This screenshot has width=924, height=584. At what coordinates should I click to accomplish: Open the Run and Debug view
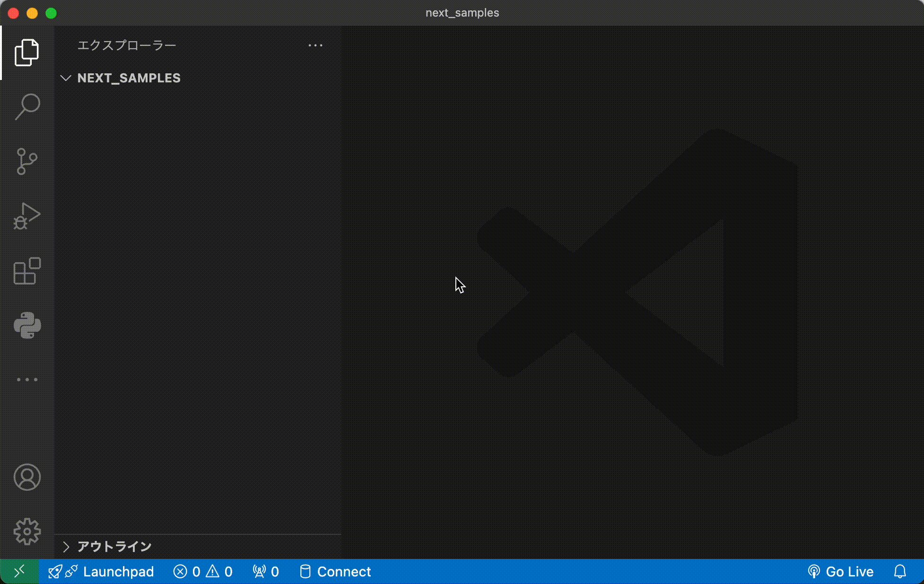pos(27,216)
